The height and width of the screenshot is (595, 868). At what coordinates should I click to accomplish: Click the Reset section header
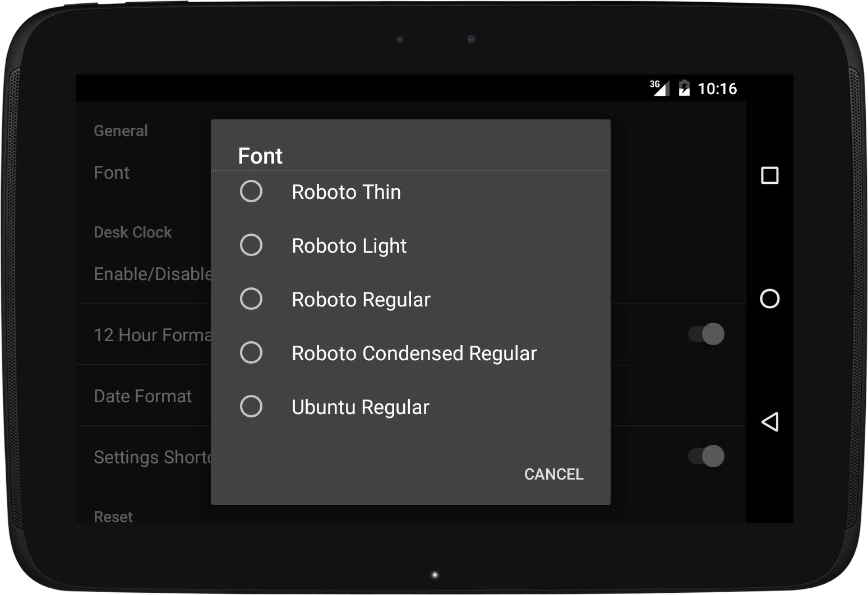pos(113,517)
